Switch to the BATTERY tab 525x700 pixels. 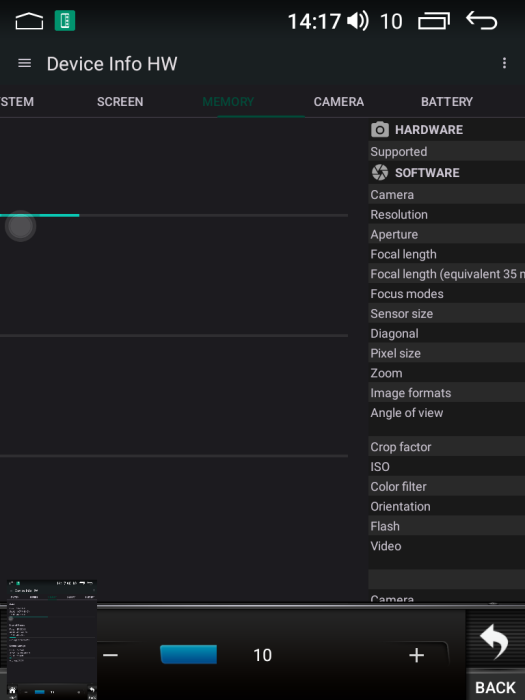[x=447, y=102]
